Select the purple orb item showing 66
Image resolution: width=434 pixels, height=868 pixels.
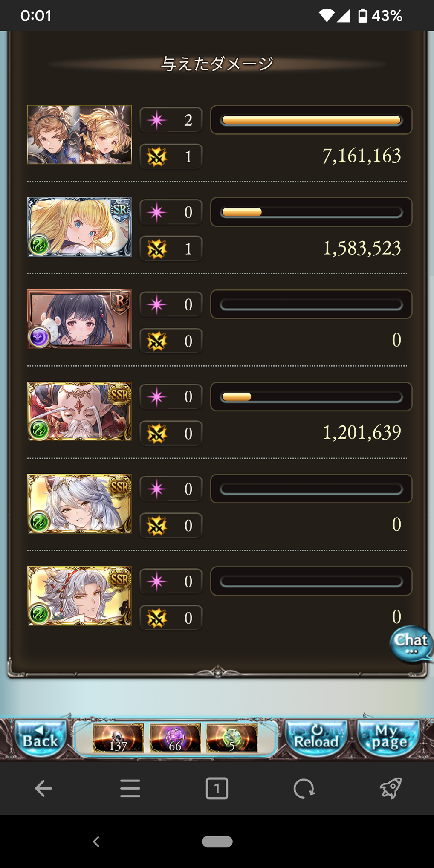tap(175, 738)
